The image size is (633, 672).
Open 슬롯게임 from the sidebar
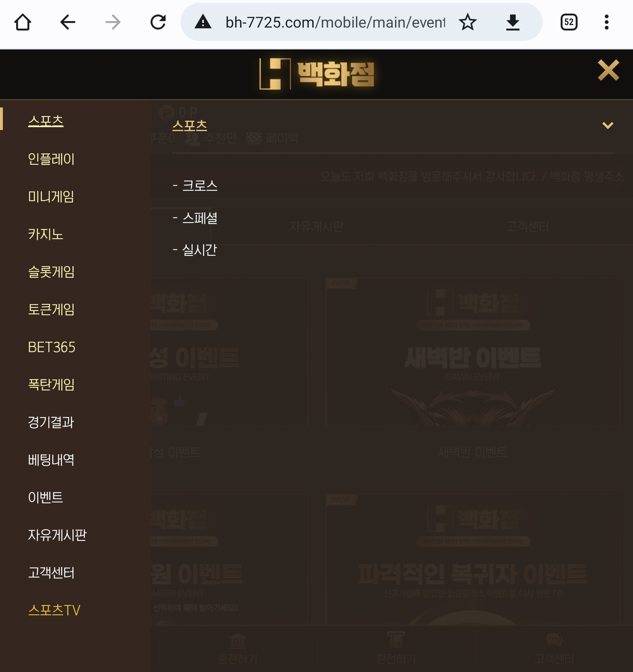(51, 272)
